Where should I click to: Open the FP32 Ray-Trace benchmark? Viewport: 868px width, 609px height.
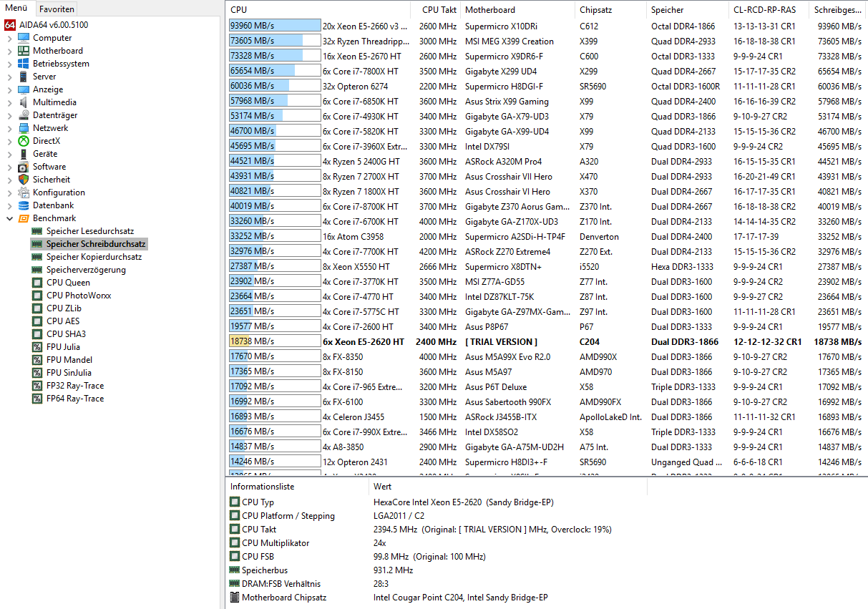75,386
